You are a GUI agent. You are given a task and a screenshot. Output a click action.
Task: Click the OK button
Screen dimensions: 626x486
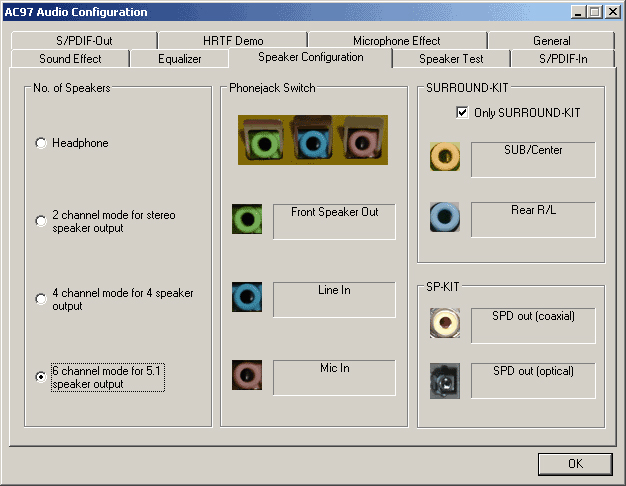pos(575,464)
